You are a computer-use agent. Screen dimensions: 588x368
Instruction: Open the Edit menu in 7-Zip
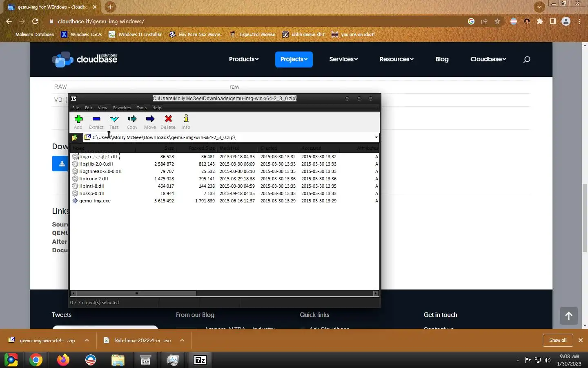tap(89, 108)
